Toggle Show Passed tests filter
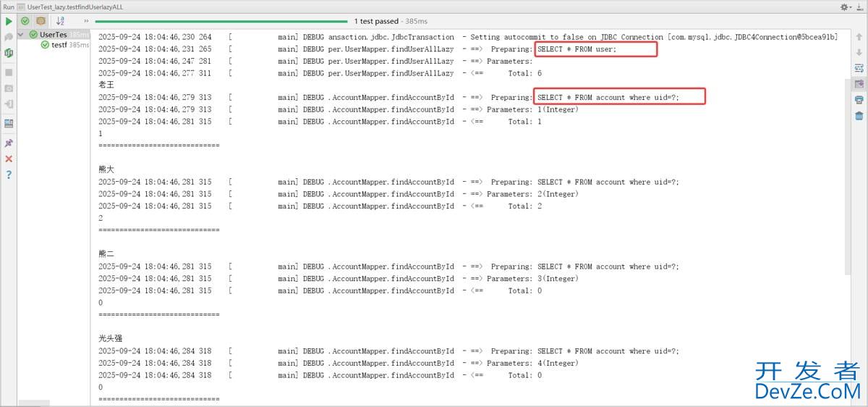Viewport: 868px width, 407px height. pyautogui.click(x=25, y=21)
